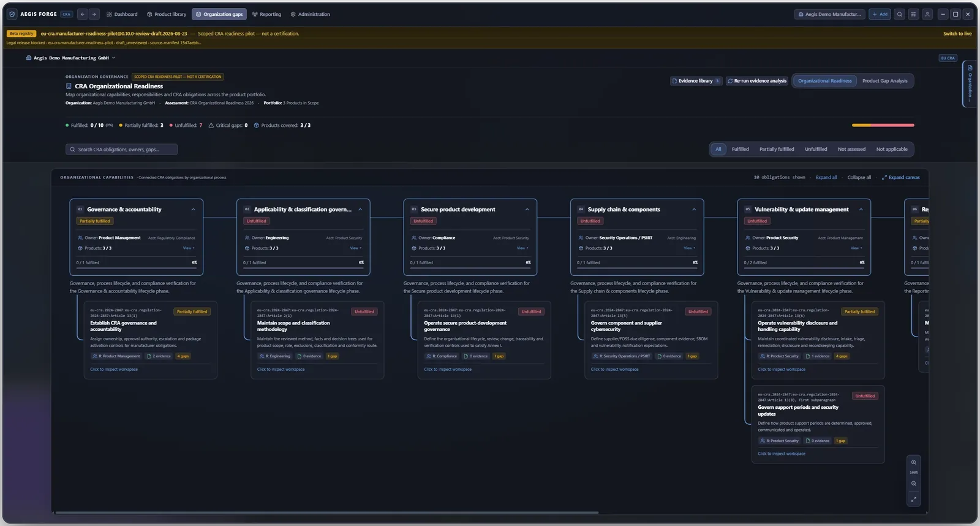Click 1 evidence chip on vulnerability disclosure card
980x526 pixels.
(x=818, y=356)
